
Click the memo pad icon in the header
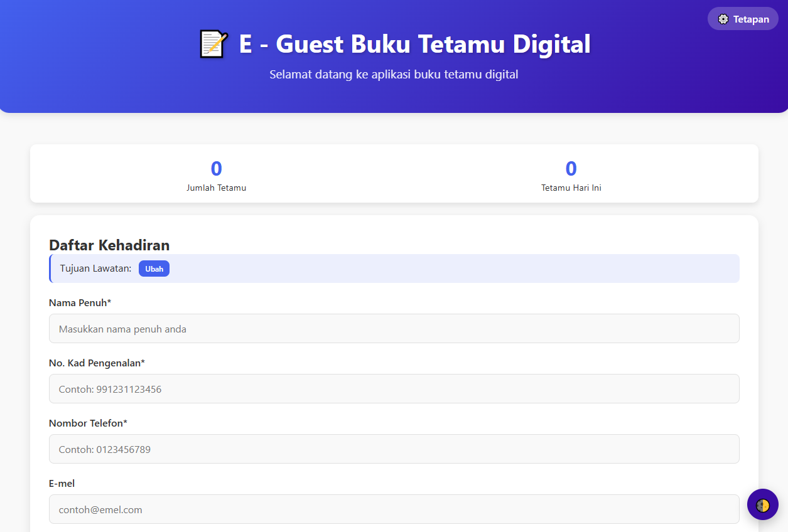pyautogui.click(x=212, y=43)
